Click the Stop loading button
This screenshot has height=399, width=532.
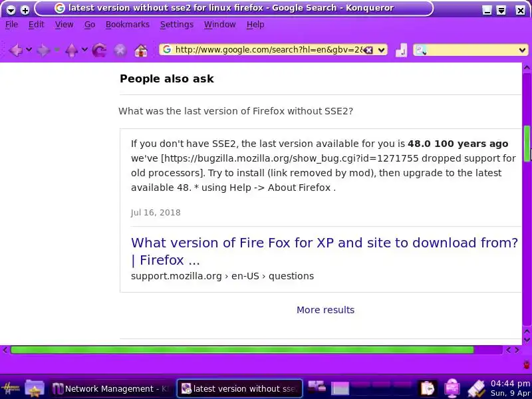click(x=120, y=51)
